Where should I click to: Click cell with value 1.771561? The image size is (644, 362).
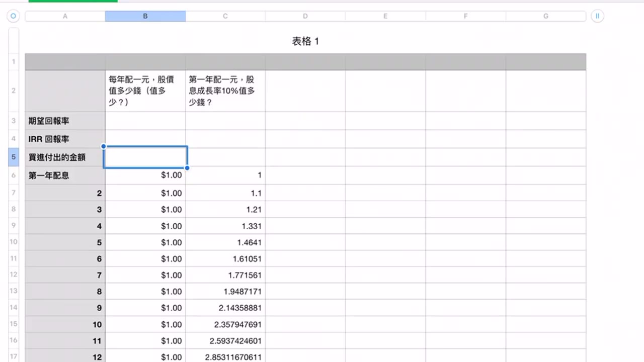[225, 275]
